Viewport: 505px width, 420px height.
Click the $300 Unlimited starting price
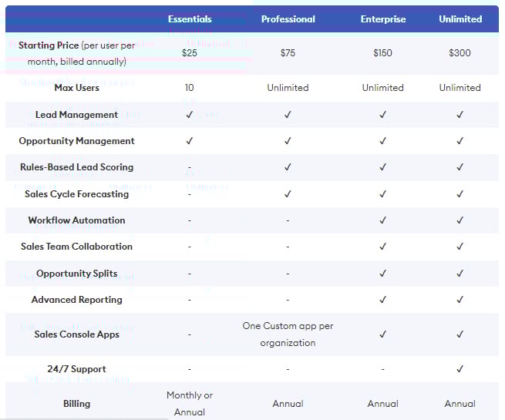(x=460, y=53)
